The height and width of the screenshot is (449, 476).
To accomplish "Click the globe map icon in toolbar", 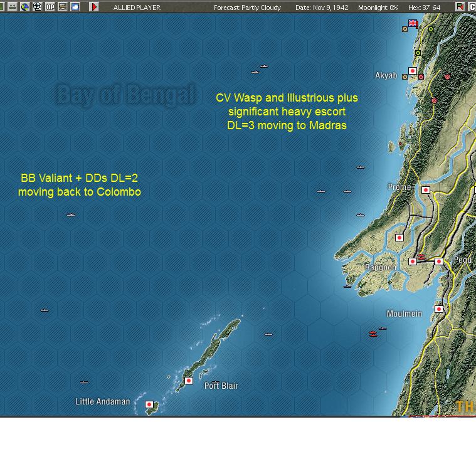I will (x=25, y=7).
